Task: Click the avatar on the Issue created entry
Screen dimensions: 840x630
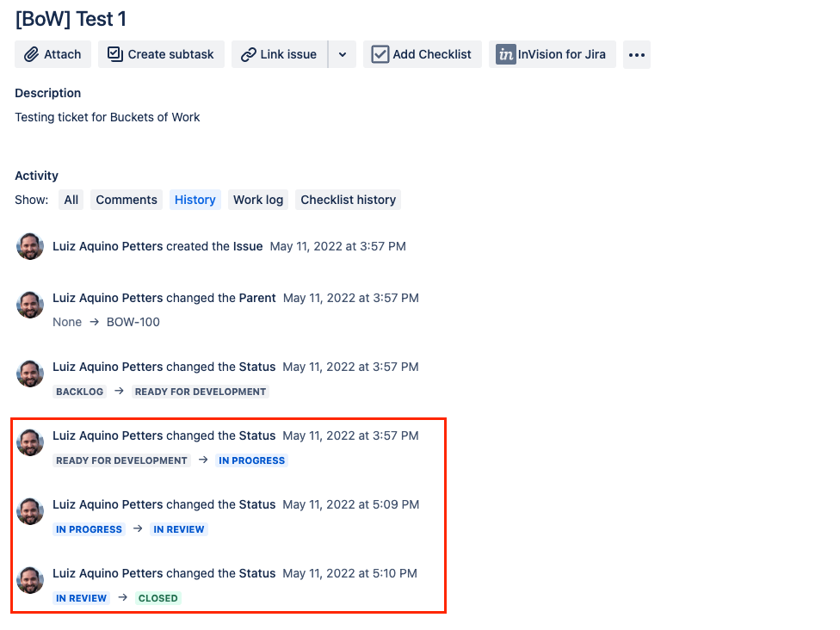Action: [29, 245]
